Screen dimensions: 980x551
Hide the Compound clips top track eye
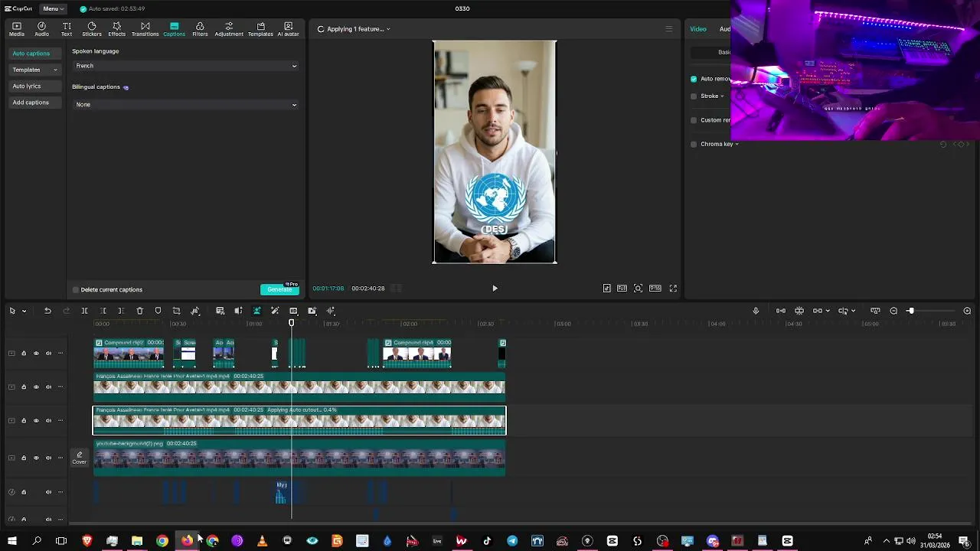pos(36,354)
